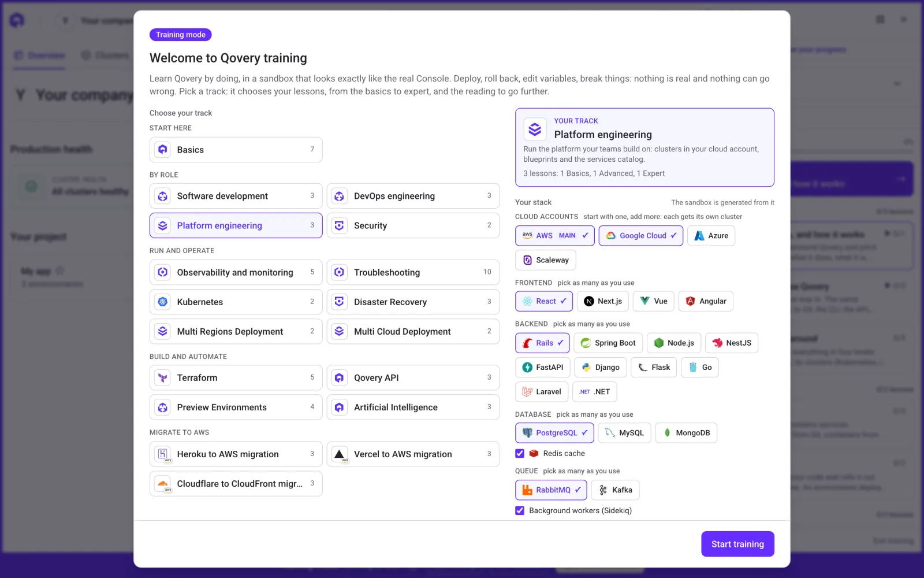
Task: Click the Platform engineering icon in Your Track card
Action: point(535,129)
